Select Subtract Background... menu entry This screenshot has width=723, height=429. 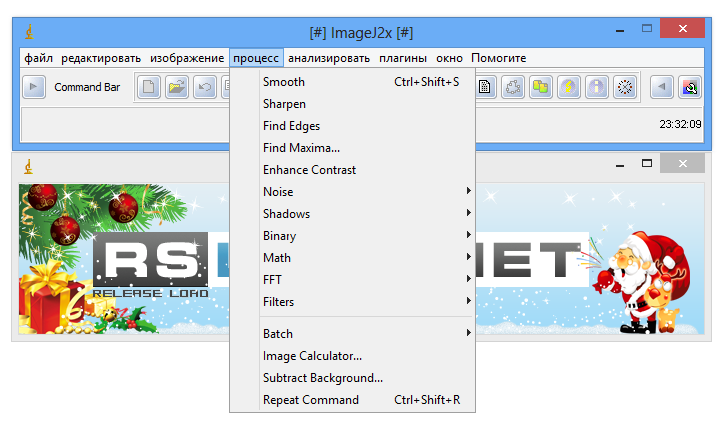coord(352,378)
